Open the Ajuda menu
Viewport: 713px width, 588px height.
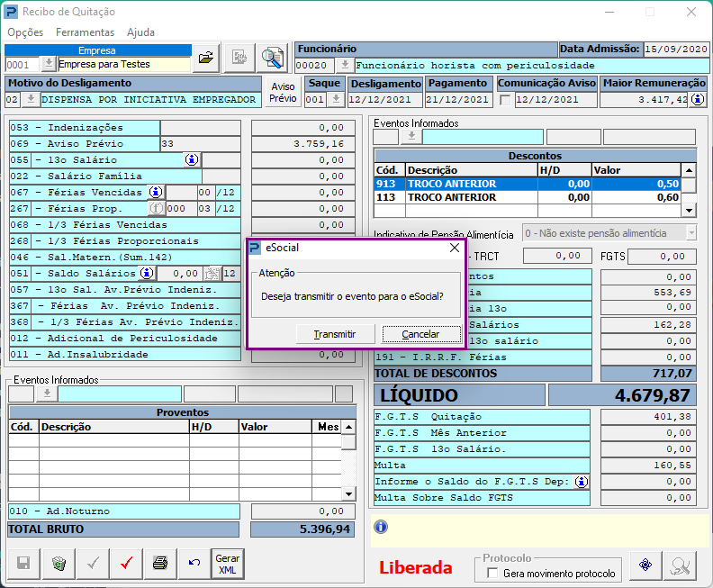[x=141, y=32]
